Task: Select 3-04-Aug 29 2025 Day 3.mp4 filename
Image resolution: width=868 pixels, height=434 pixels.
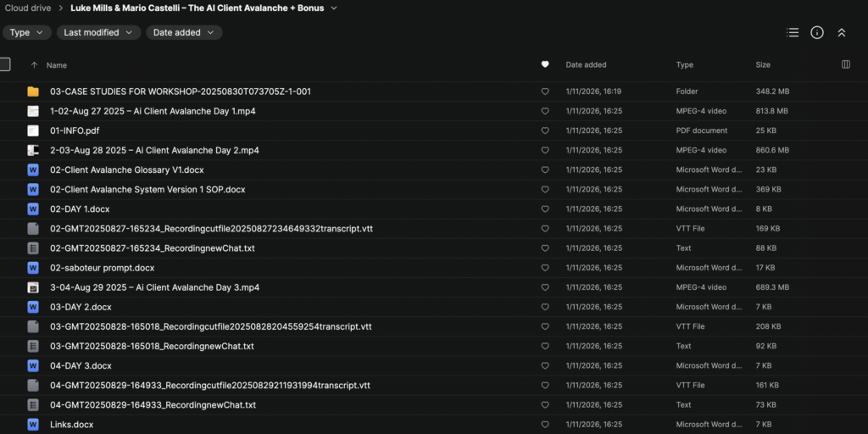Action: (x=154, y=287)
